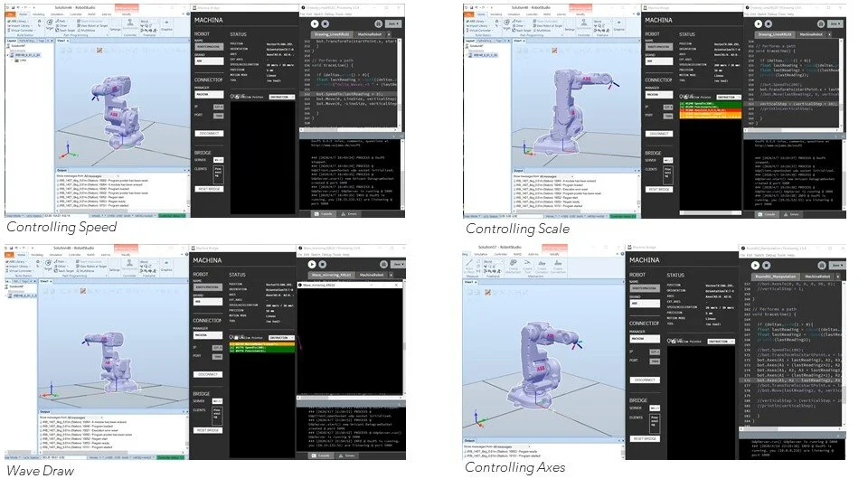The width and height of the screenshot is (868, 488).
Task: Open the MANAGER dropdown in Controlling Speed Machina
Action: (x=209, y=95)
